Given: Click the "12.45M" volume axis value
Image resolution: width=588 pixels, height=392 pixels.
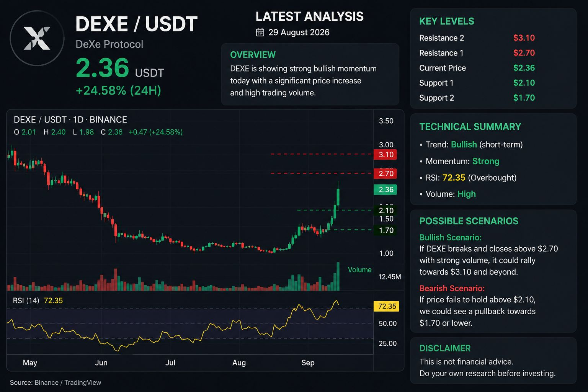Looking at the screenshot, I should [389, 277].
